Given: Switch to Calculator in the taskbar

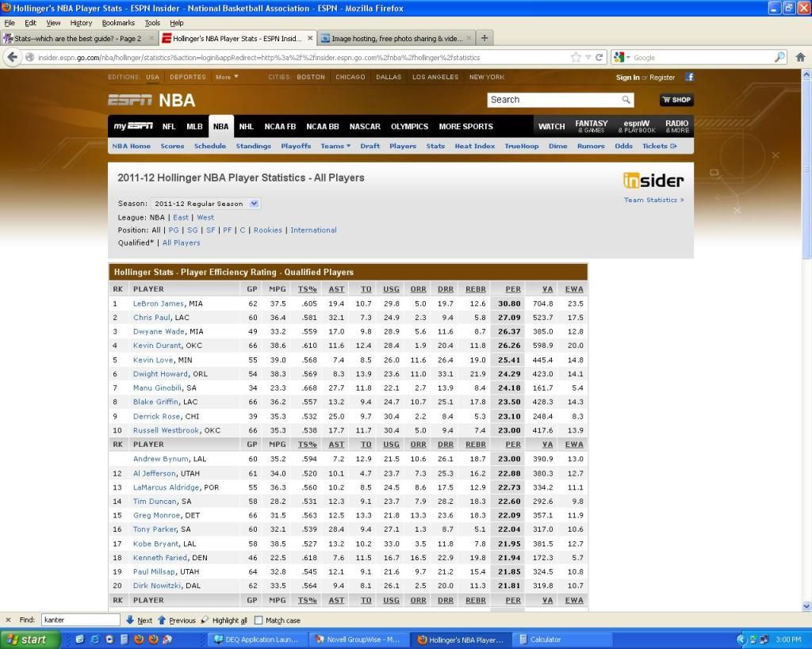Looking at the screenshot, I should point(562,639).
